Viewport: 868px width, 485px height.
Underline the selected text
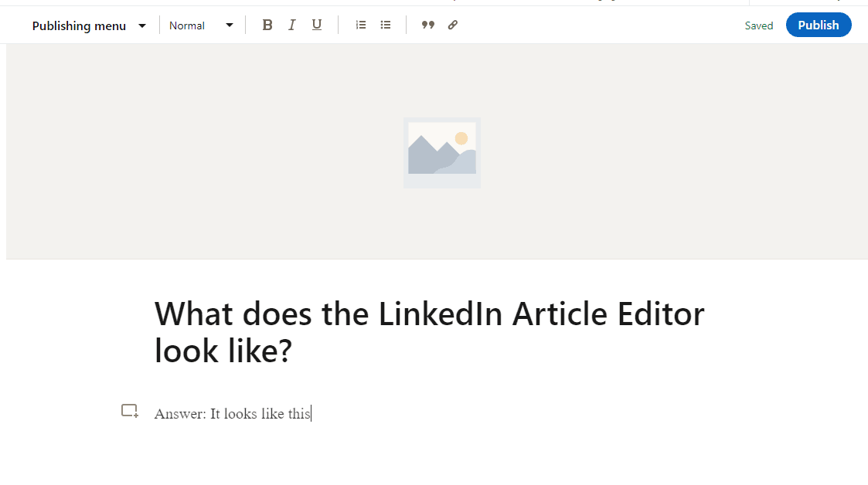pyautogui.click(x=317, y=25)
